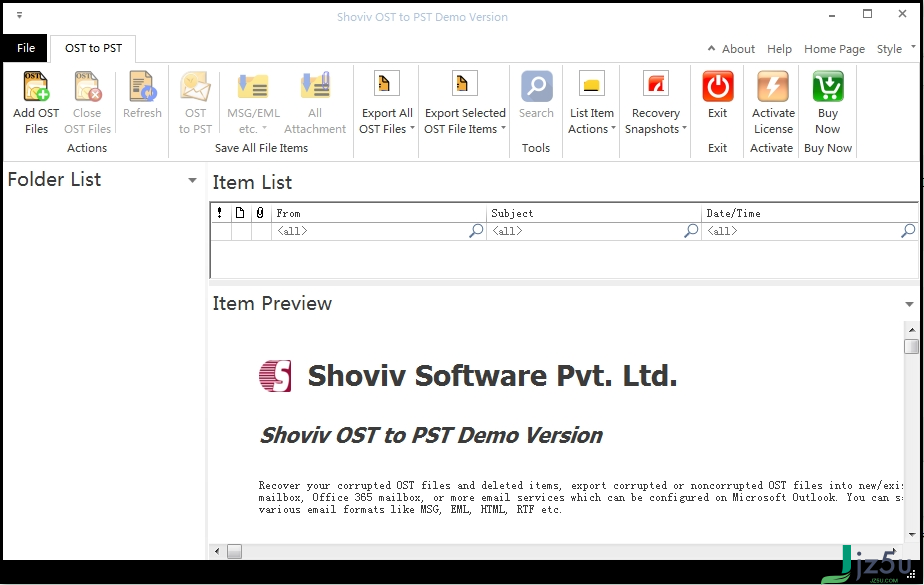Click the Export All OST Files icon
924x585 pixels.
coord(386,84)
